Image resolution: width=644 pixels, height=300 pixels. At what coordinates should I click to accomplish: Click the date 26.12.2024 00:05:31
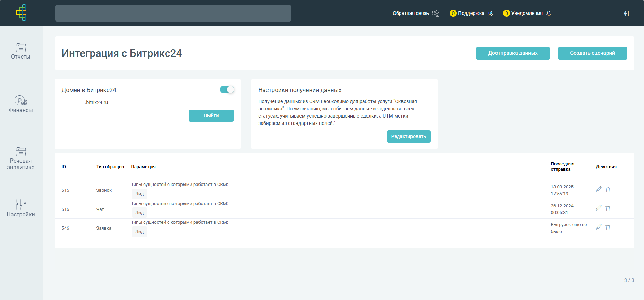(x=562, y=209)
